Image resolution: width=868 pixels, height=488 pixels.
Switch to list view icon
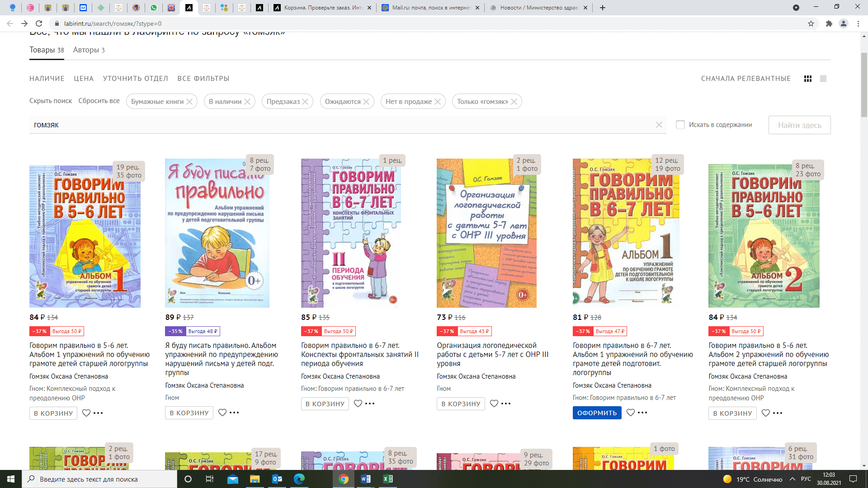coord(823,79)
